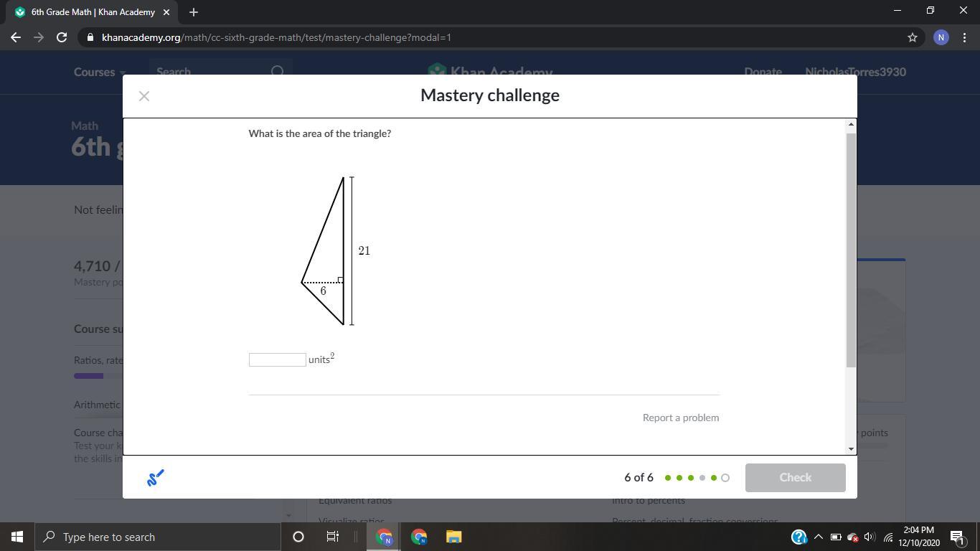980x551 pixels.
Task: Click the 21 height label
Action: 364,251
